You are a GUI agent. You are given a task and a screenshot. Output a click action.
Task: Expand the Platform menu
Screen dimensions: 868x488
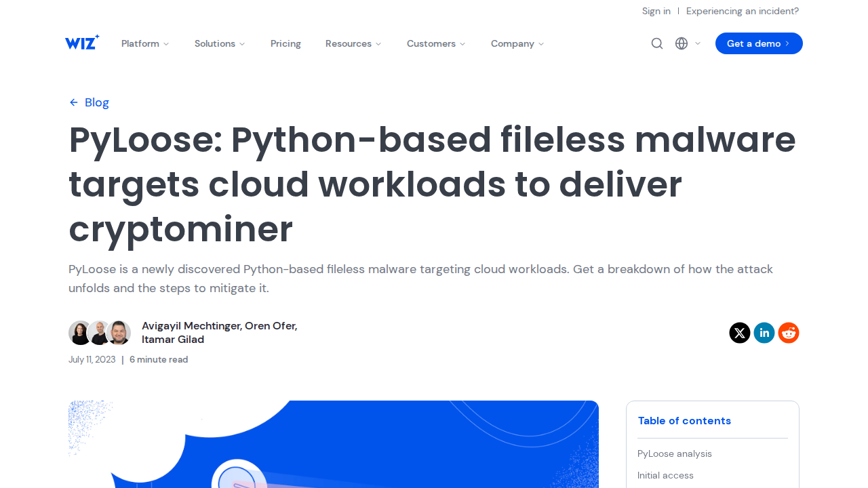(x=145, y=43)
